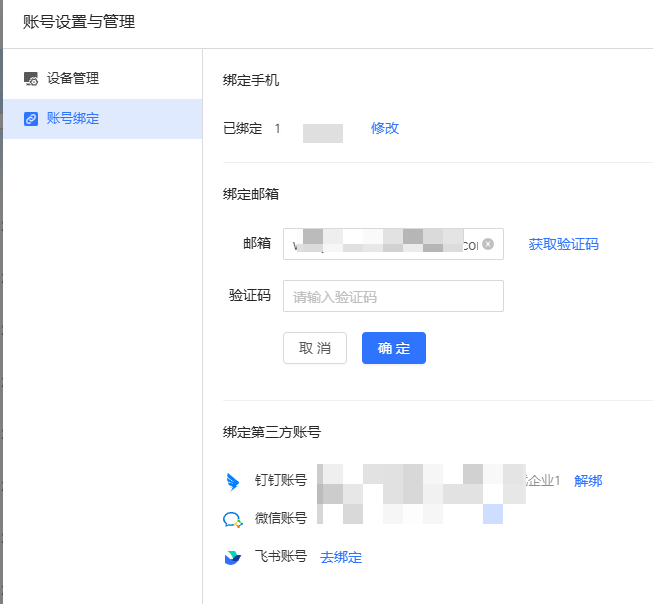Click 去绑定 next to 飞书账号
This screenshot has width=653, height=604.
coord(341,557)
